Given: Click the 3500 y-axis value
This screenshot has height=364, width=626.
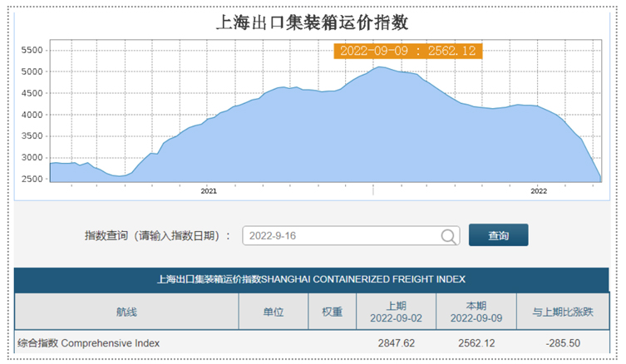Looking at the screenshot, I should pyautogui.click(x=32, y=136).
